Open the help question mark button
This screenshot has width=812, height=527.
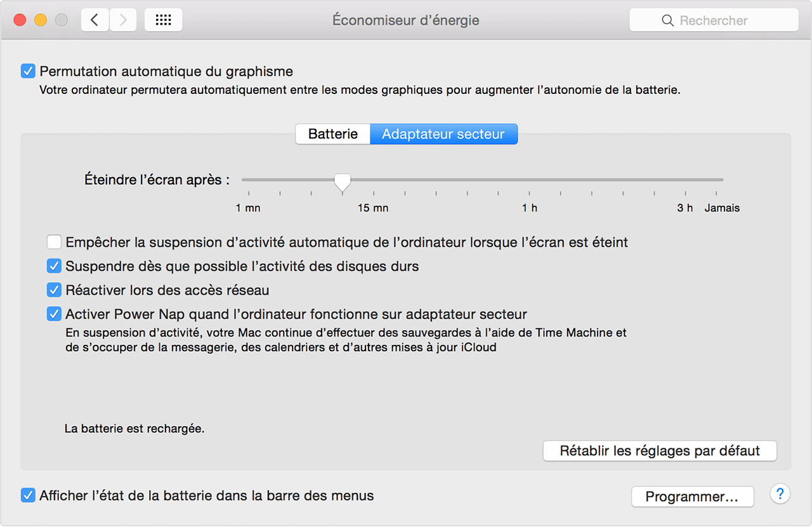tap(780, 493)
